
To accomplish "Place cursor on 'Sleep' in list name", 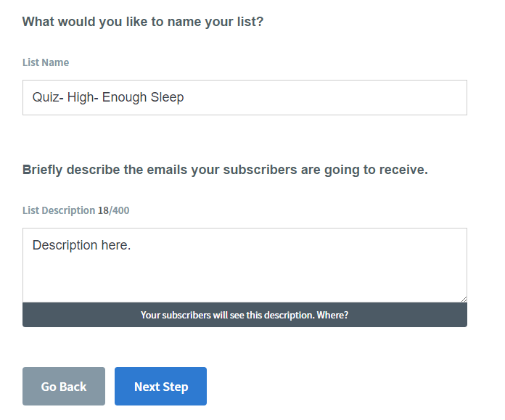I will [x=167, y=97].
